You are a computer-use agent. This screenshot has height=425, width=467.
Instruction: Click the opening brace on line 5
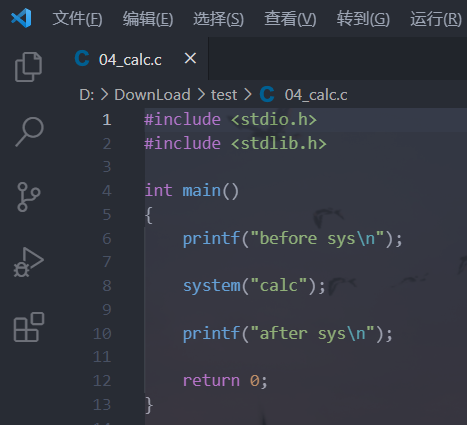point(149,215)
